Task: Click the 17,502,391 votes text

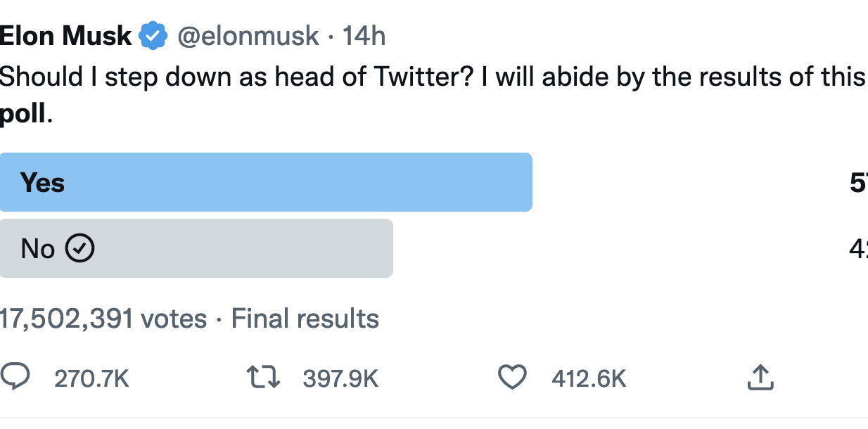Action: [103, 319]
